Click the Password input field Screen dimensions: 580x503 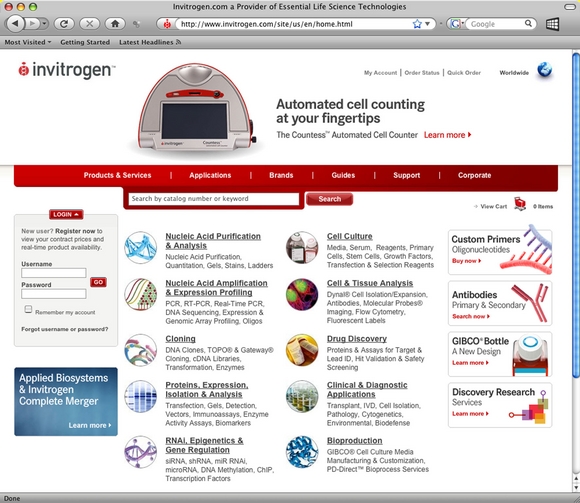[x=54, y=294]
